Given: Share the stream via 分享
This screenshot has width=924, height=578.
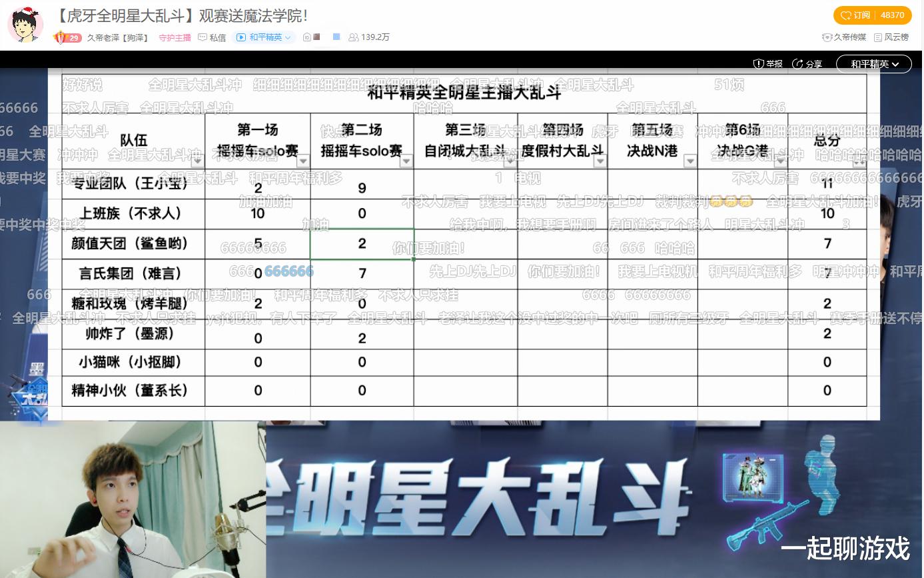Looking at the screenshot, I should [x=807, y=64].
